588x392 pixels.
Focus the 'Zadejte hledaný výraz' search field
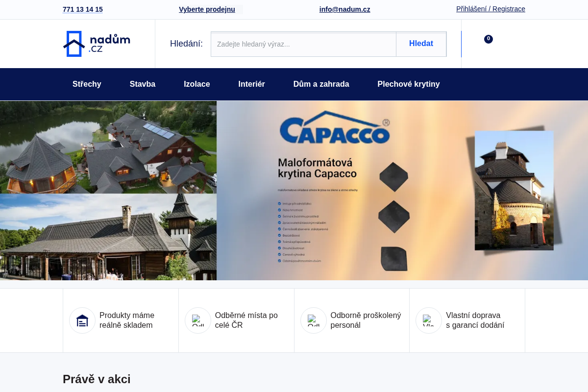pyautogui.click(x=304, y=44)
